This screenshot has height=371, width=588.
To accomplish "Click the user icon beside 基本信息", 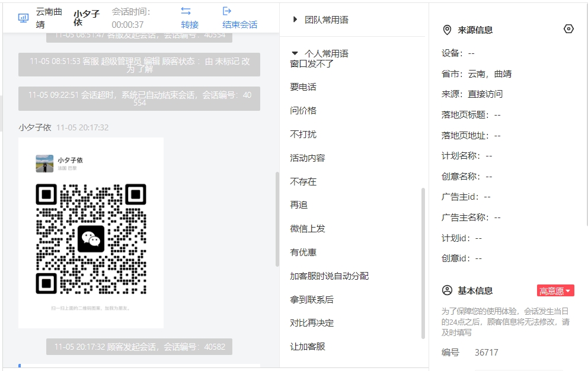I will pyautogui.click(x=447, y=290).
